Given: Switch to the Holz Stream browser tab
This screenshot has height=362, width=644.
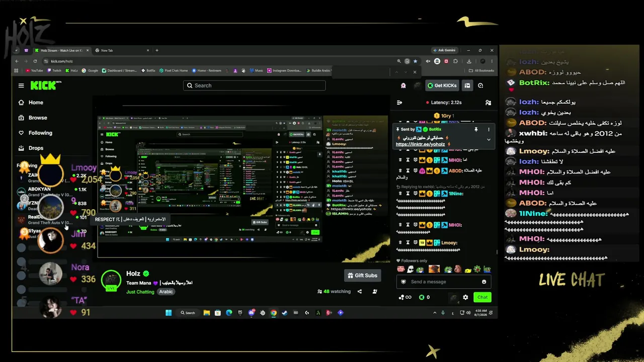Looking at the screenshot, I should click(61, 50).
